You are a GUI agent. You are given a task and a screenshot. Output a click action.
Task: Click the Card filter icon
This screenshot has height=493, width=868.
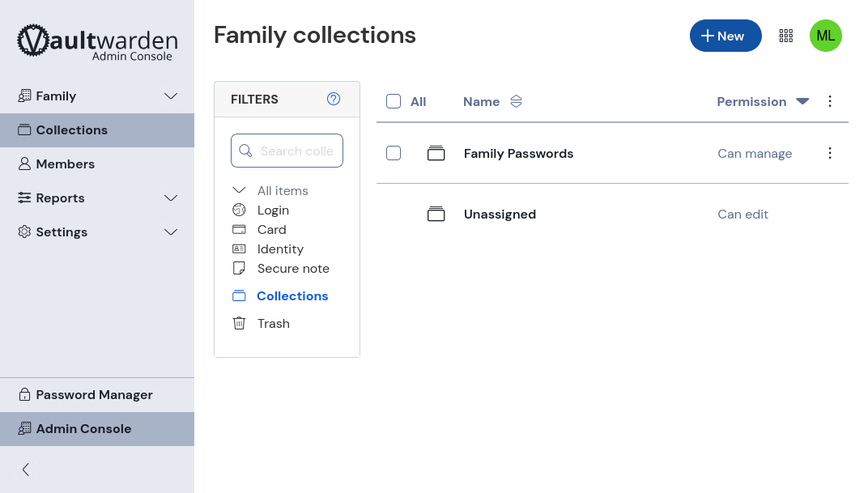pyautogui.click(x=239, y=229)
